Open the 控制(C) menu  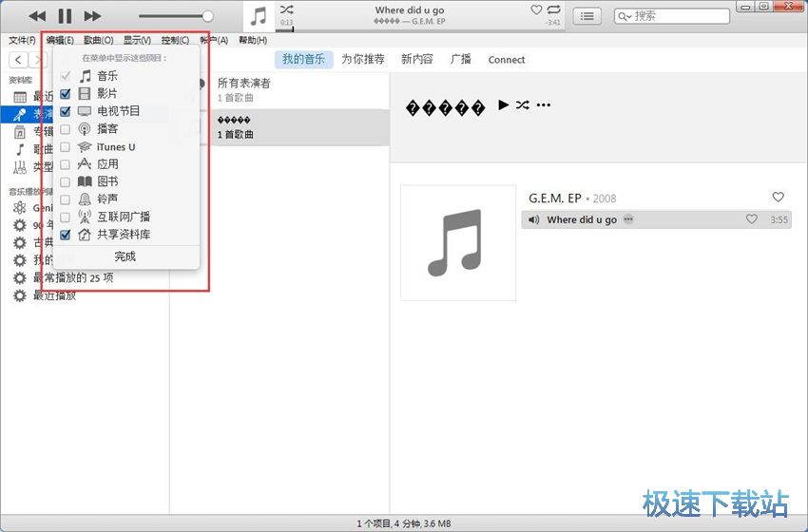point(175,40)
